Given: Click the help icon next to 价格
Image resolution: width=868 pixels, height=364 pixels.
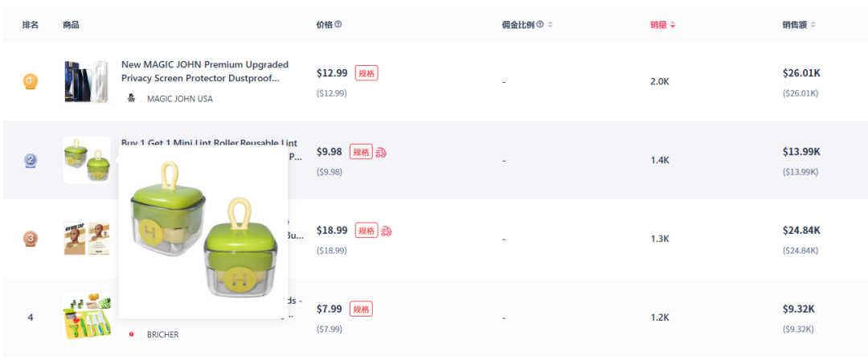Looking at the screenshot, I should [x=338, y=25].
